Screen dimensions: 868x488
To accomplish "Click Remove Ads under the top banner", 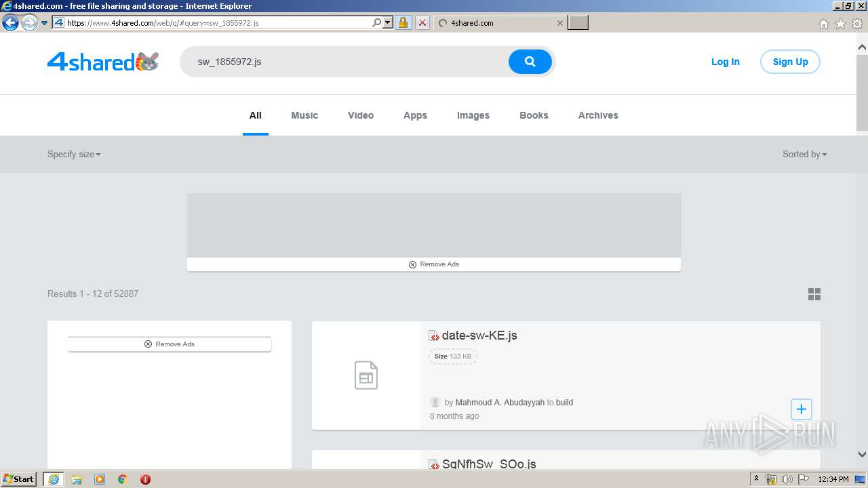I will point(434,264).
